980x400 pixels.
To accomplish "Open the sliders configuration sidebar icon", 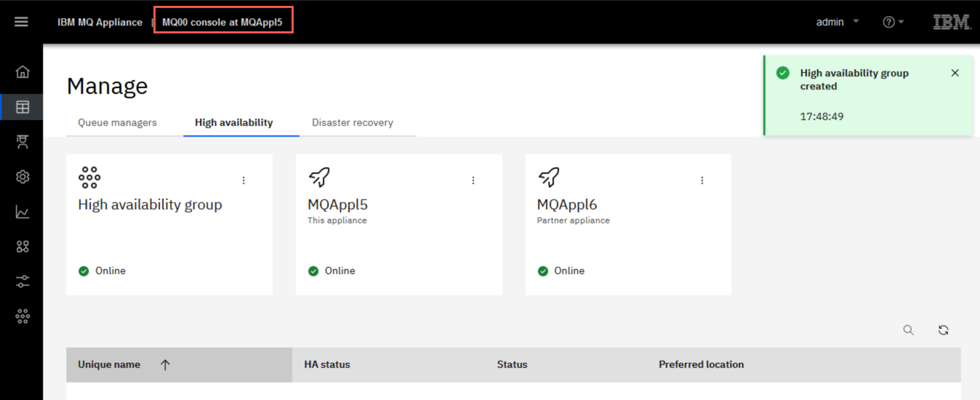I will click(x=23, y=281).
